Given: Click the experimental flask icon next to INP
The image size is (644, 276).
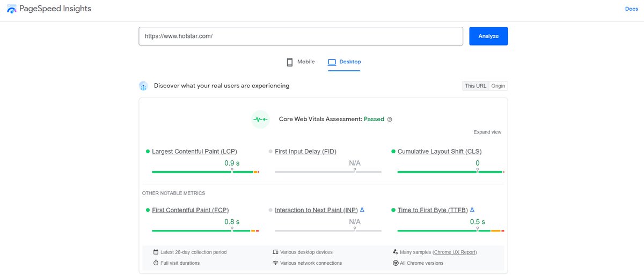Looking at the screenshot, I should pos(362,210).
